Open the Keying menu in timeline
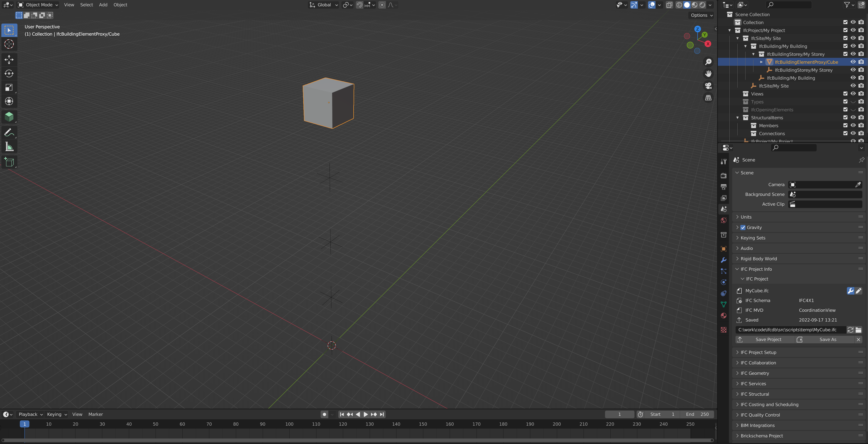This screenshot has width=868, height=444. point(57,414)
